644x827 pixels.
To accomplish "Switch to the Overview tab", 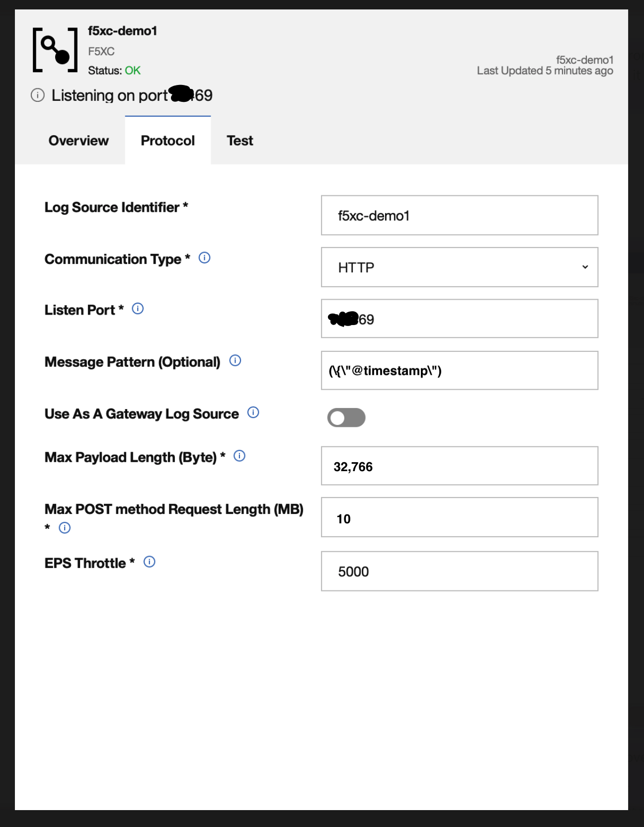I will coord(78,141).
